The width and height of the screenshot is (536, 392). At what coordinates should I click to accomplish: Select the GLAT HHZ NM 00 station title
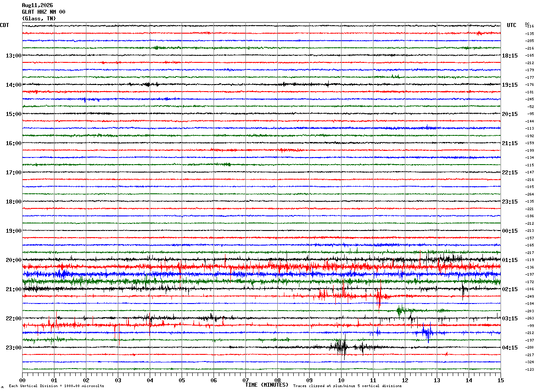(x=43, y=12)
